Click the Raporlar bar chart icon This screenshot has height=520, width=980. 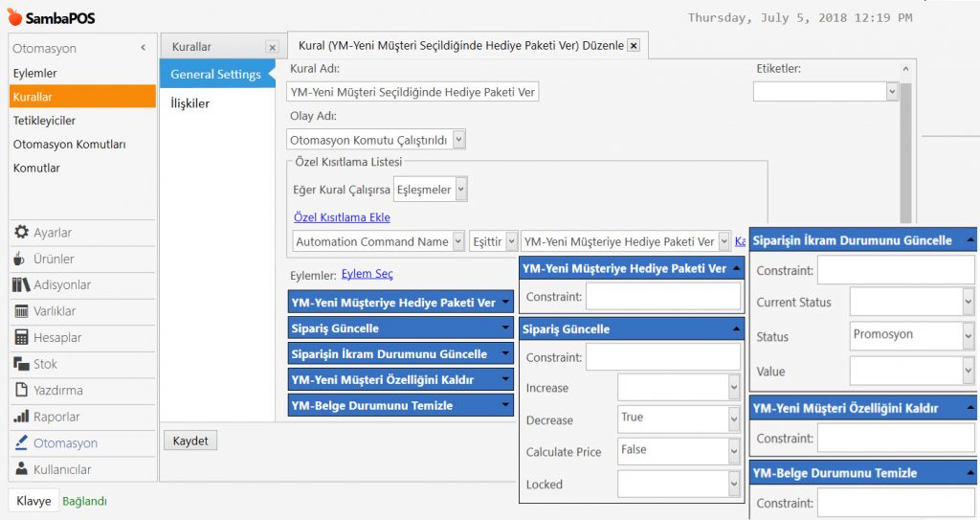tap(20, 417)
